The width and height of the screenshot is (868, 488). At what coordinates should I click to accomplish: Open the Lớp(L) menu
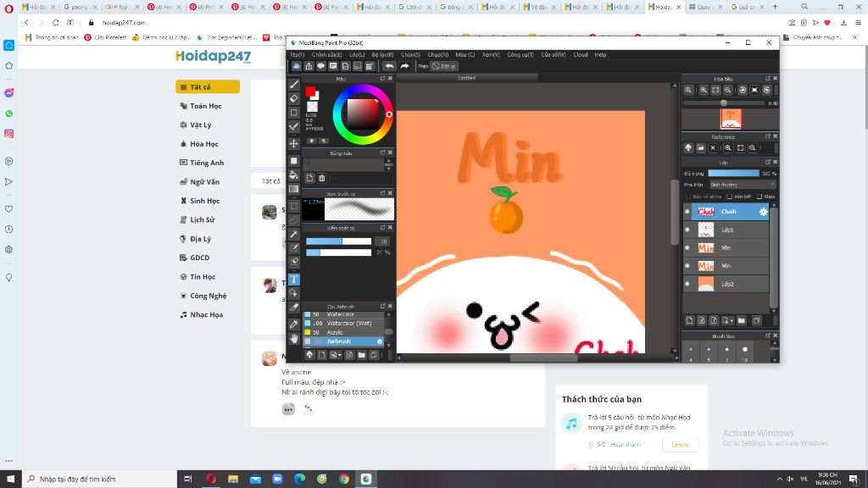coord(357,54)
